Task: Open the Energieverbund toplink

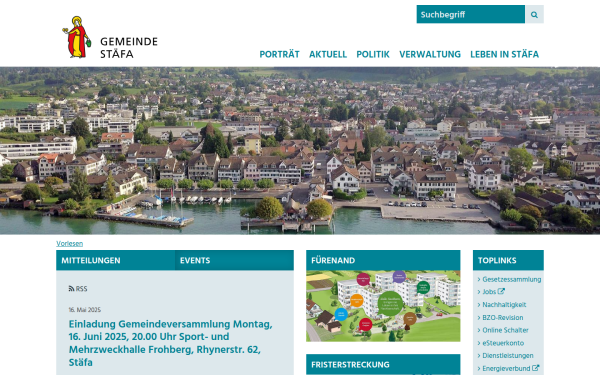Action: (506, 368)
